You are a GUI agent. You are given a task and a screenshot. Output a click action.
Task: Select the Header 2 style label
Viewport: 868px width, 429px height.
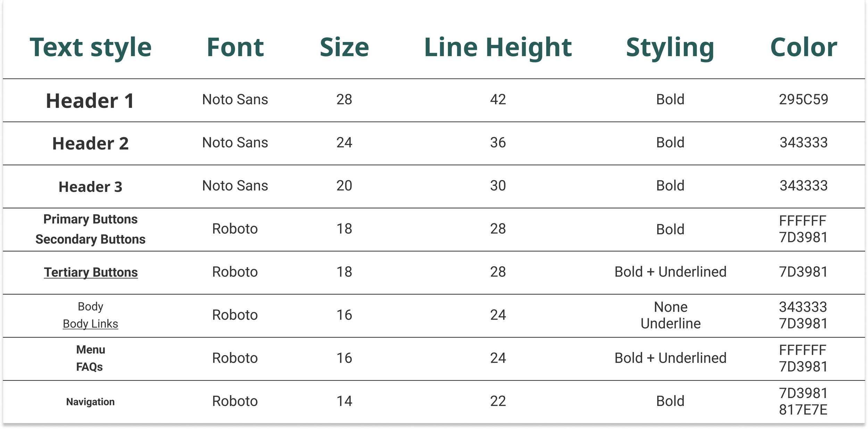[x=91, y=144]
